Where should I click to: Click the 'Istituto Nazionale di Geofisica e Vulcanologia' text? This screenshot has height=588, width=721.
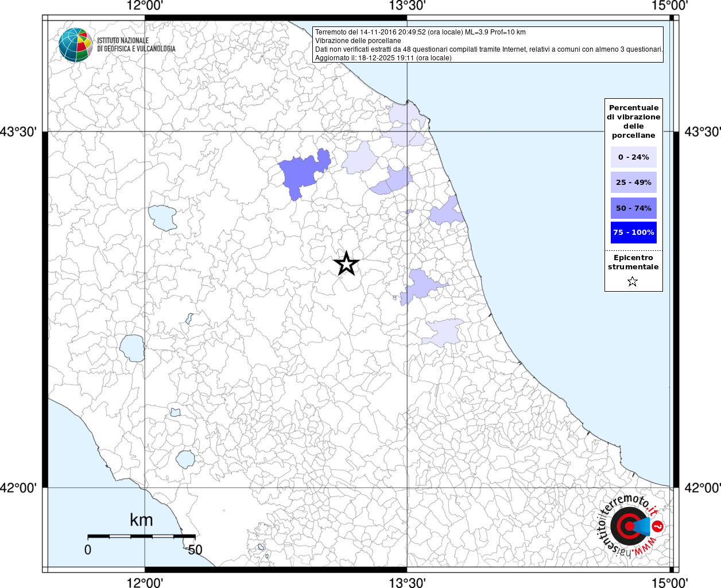136,45
